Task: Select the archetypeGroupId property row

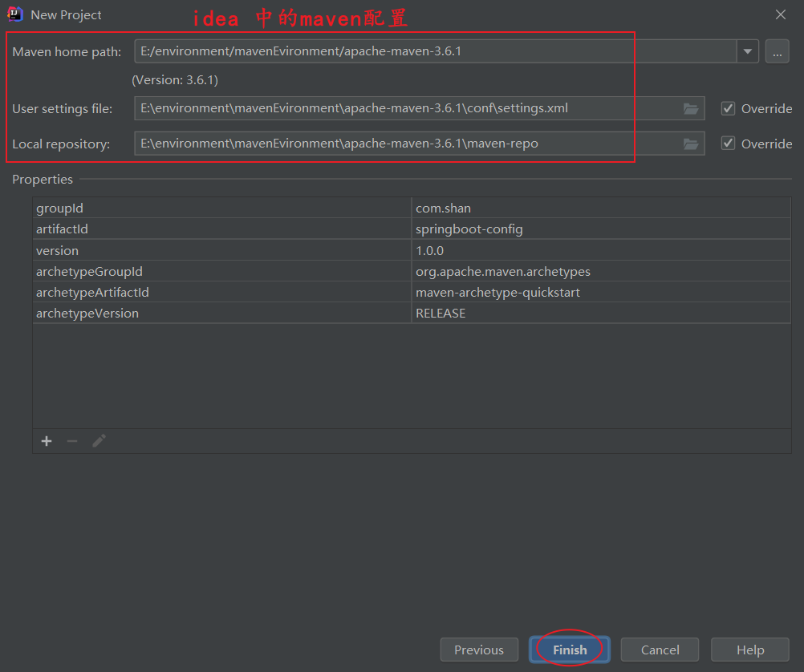Action: 412,271
